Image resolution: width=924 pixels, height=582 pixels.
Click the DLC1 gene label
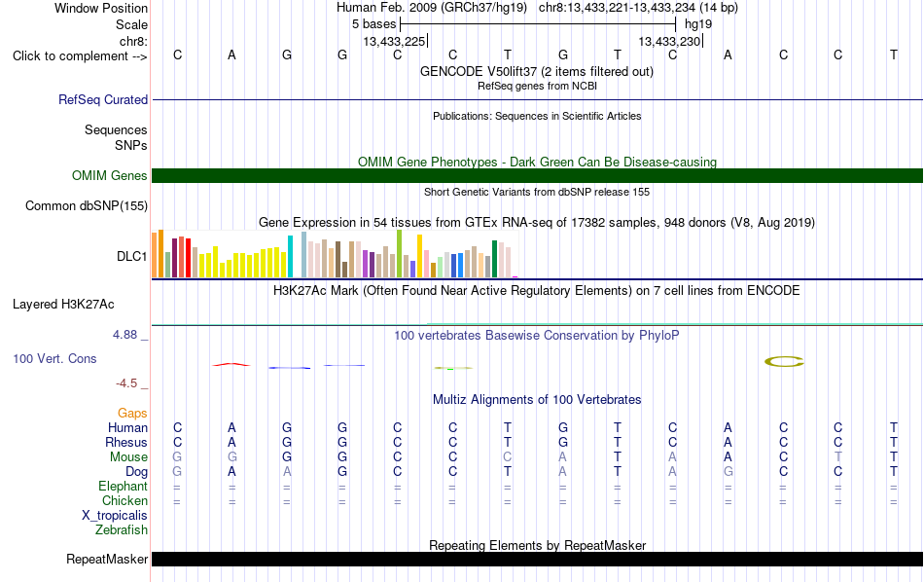tap(131, 257)
